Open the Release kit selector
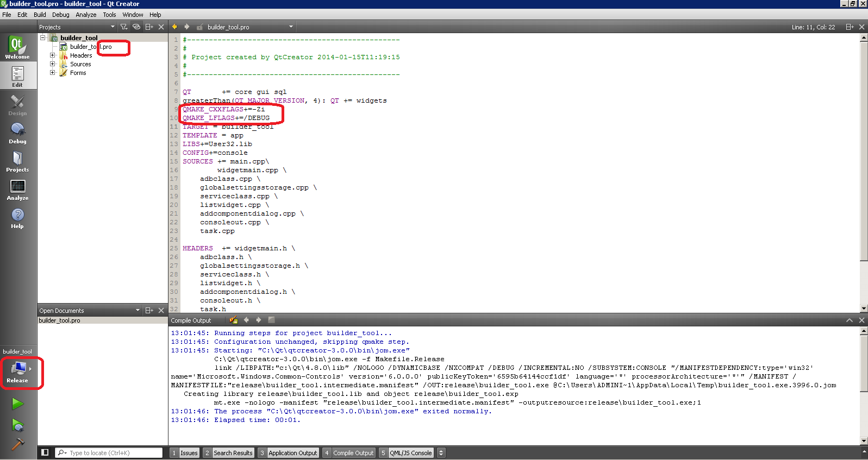 (18, 372)
